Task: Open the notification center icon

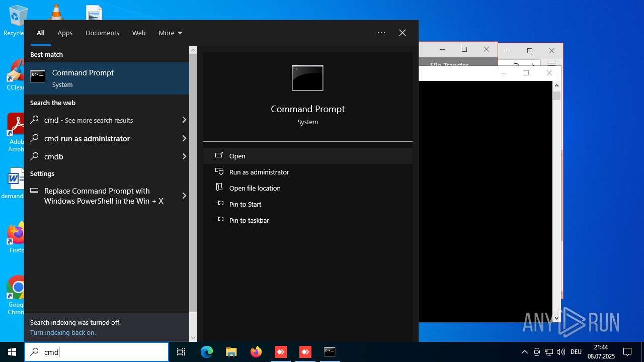Action: tap(627, 352)
